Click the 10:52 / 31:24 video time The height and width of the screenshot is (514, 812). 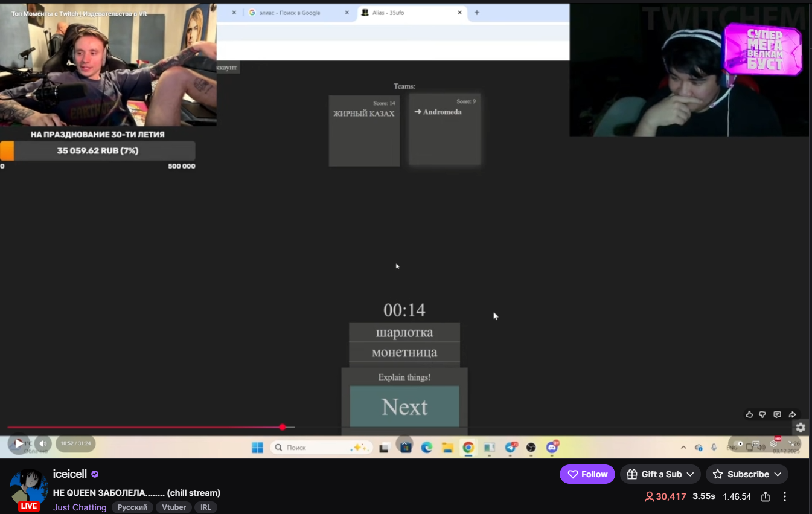[75, 444]
